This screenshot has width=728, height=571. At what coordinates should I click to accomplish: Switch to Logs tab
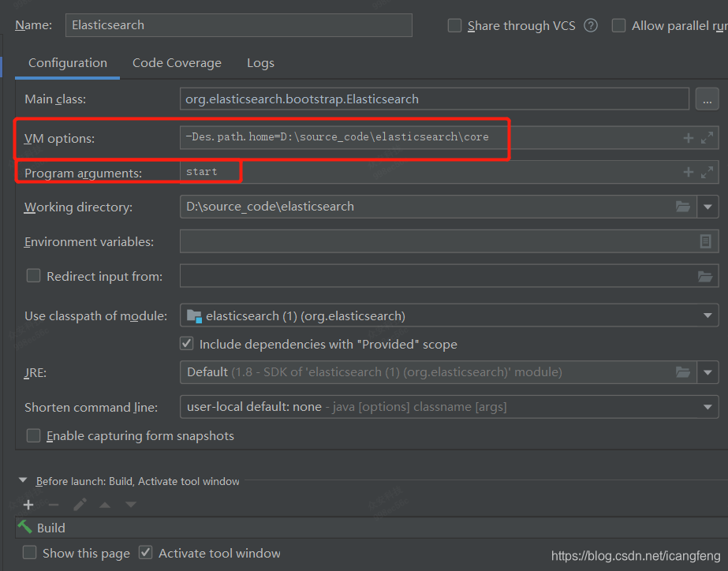point(260,63)
